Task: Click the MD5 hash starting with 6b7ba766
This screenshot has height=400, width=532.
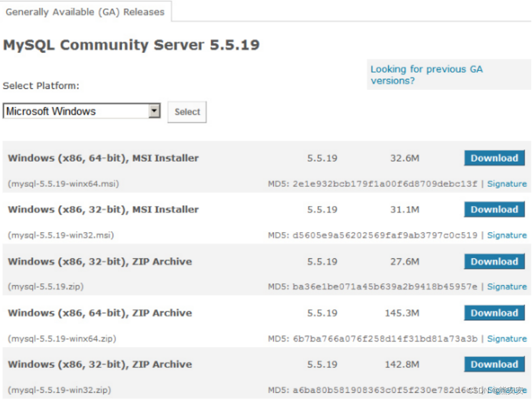Action: [x=385, y=339]
